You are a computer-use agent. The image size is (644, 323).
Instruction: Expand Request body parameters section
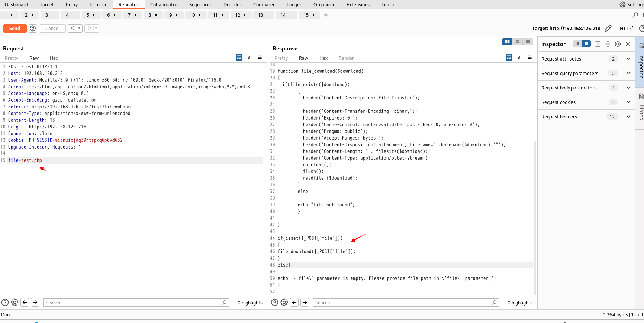586,88
